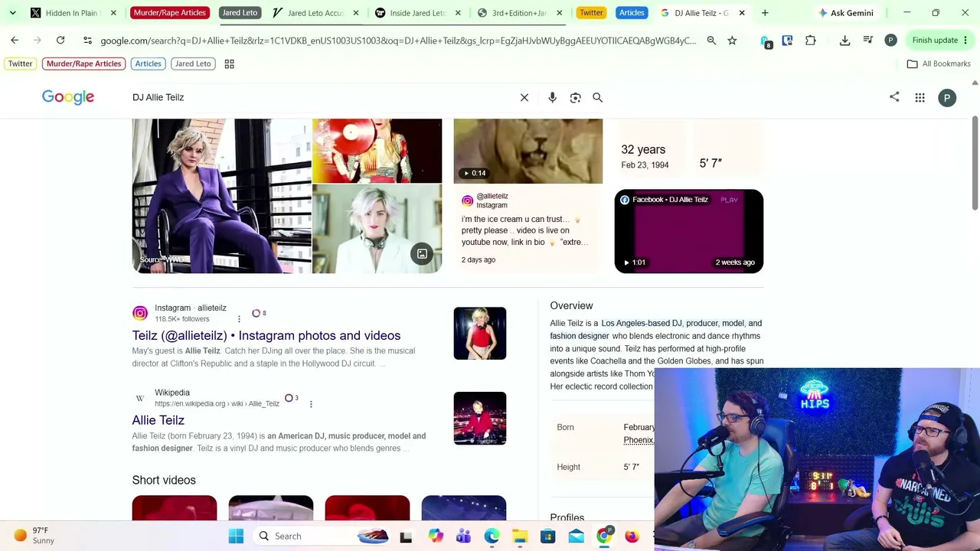
Task: Open the Jared Leto bookmark group in bookmarks bar
Action: pos(193,64)
